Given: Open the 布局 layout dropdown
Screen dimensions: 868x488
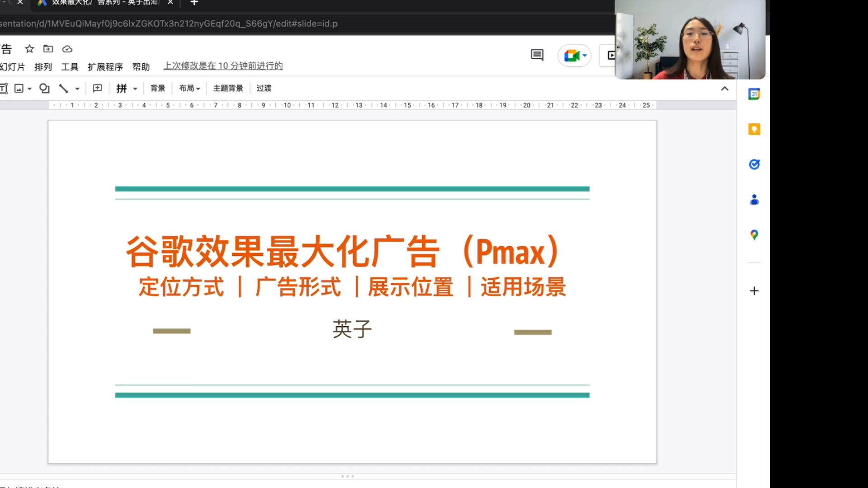Looking at the screenshot, I should pyautogui.click(x=189, y=88).
